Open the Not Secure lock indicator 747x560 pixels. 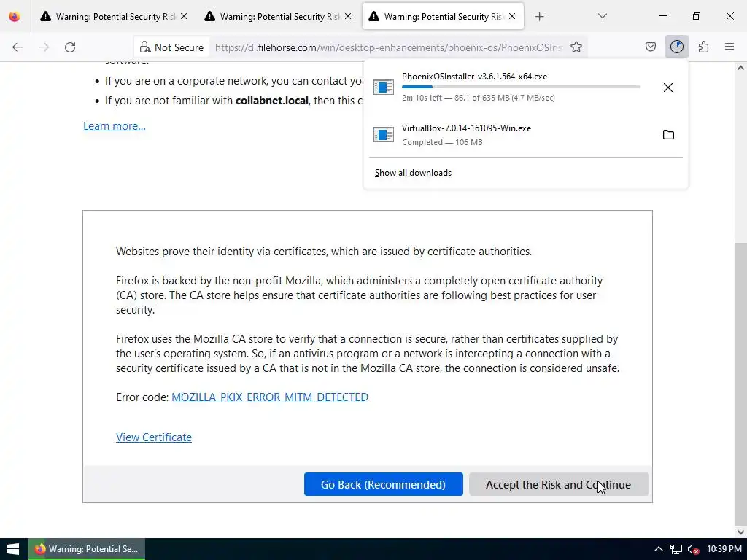click(171, 47)
